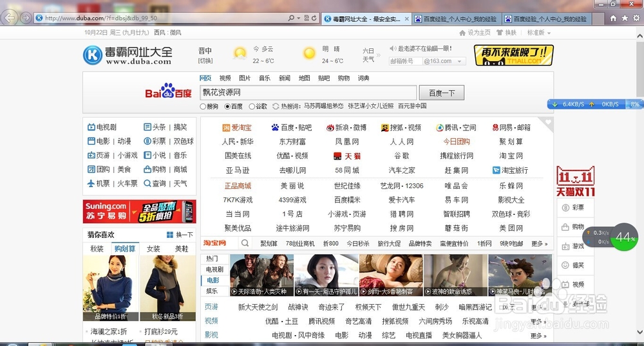
Task: Select the 电视剧 video tab
Action: 215,269
